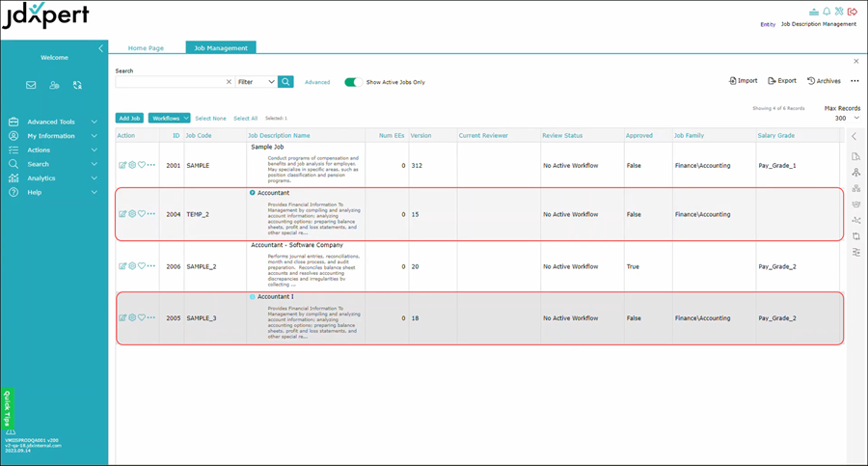Open the Workflows dropdown button
The height and width of the screenshot is (466, 868).
[x=170, y=118]
